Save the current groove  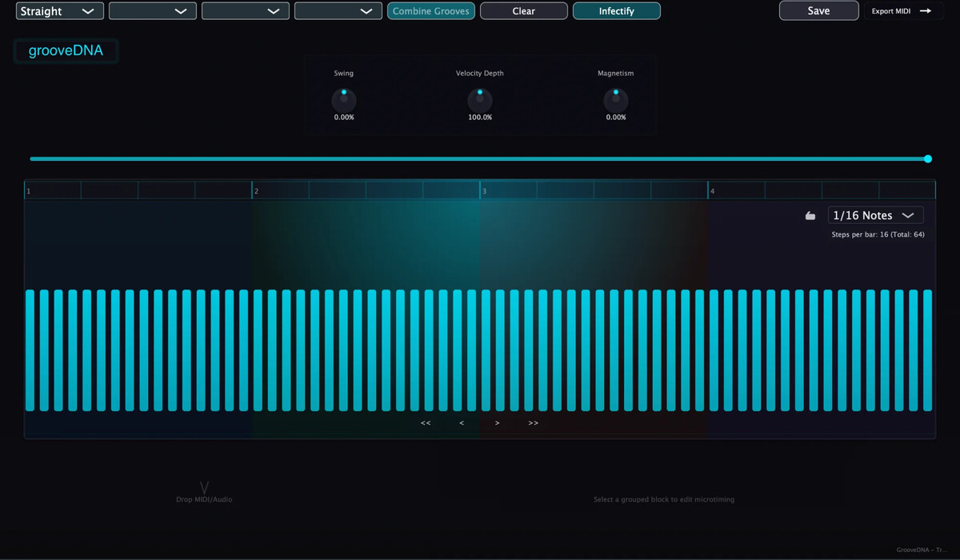tap(818, 11)
